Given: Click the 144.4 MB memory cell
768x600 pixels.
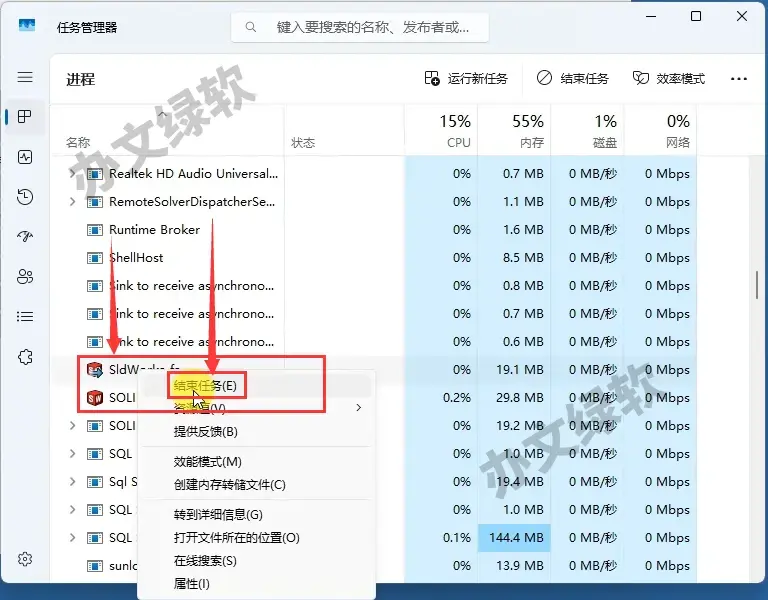Looking at the screenshot, I should [x=514, y=538].
